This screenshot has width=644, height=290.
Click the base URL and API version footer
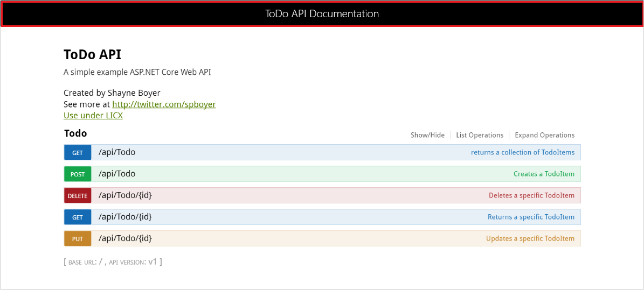click(x=113, y=261)
